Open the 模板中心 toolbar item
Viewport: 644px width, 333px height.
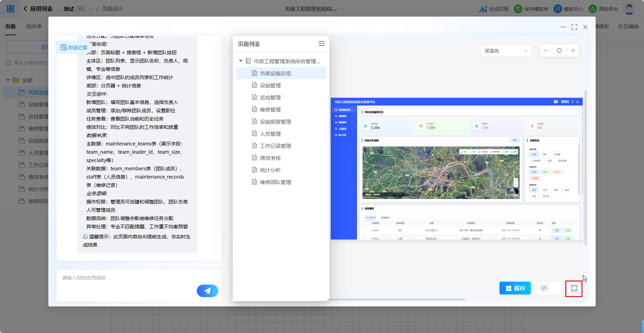568,9
